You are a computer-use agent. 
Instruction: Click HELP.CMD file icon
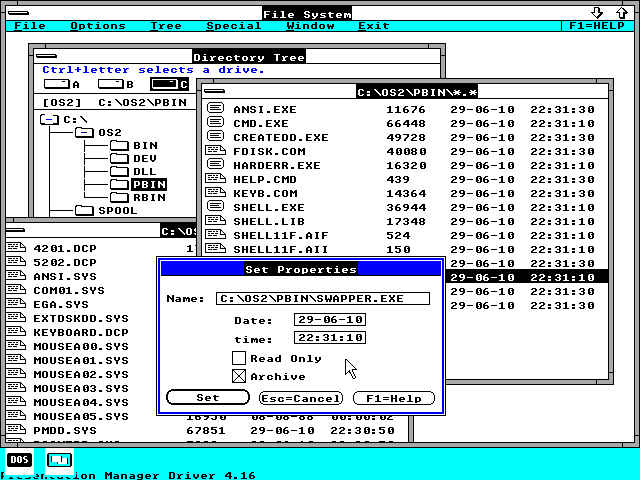point(215,178)
